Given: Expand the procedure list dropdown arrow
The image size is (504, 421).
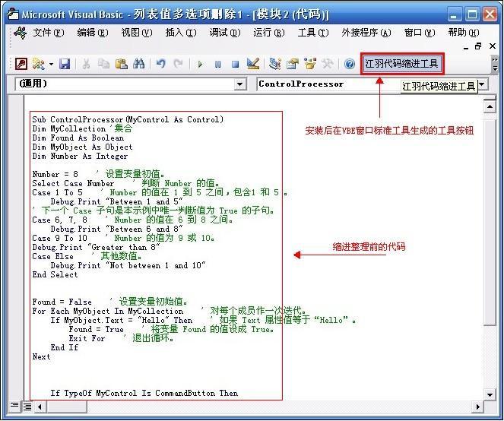Looking at the screenshot, I should coord(483,84).
